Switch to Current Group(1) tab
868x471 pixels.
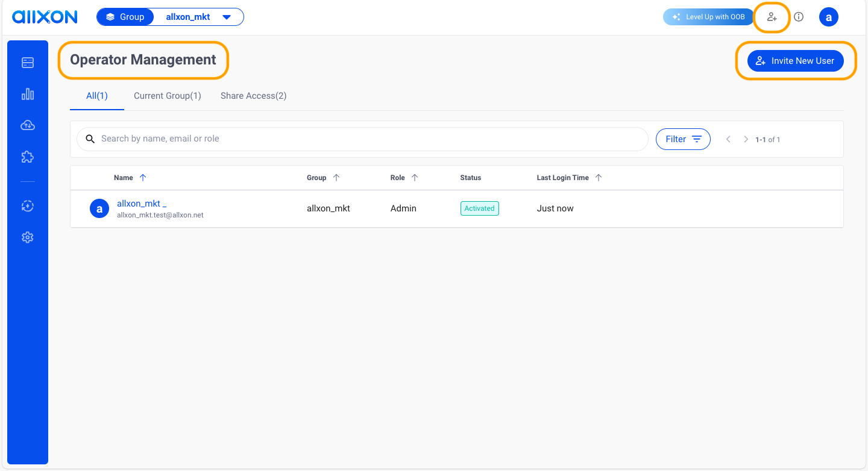pos(168,96)
